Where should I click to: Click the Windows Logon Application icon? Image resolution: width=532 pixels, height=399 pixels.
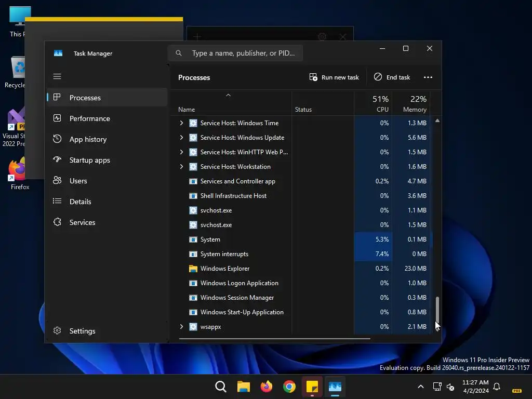(193, 283)
